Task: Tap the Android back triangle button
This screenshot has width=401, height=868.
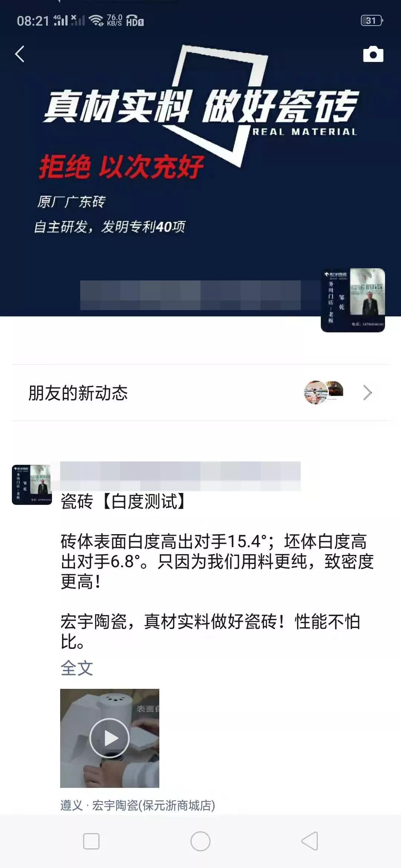Action: 310,841
